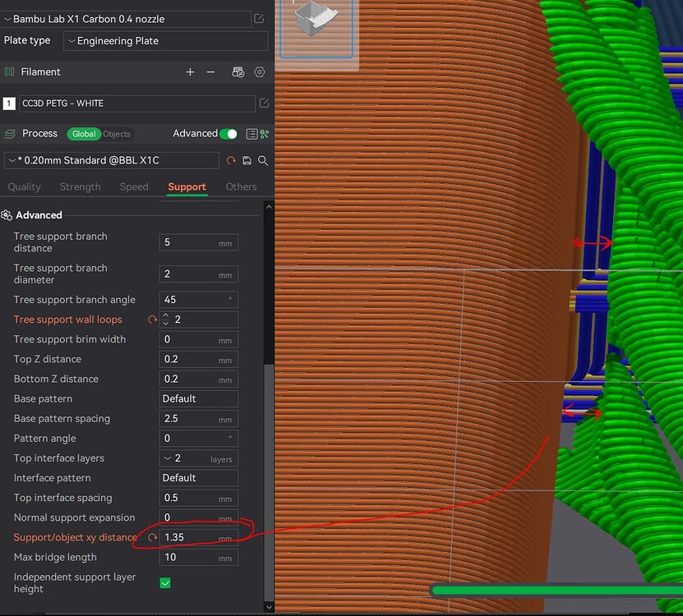Click the preset compare icon next to Advanced
The width and height of the screenshot is (683, 616).
pos(265,134)
